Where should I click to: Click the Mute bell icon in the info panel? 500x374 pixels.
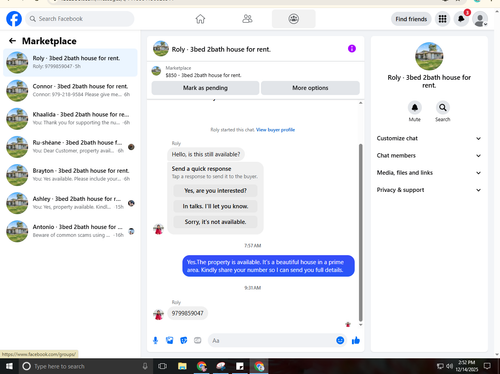click(x=415, y=108)
